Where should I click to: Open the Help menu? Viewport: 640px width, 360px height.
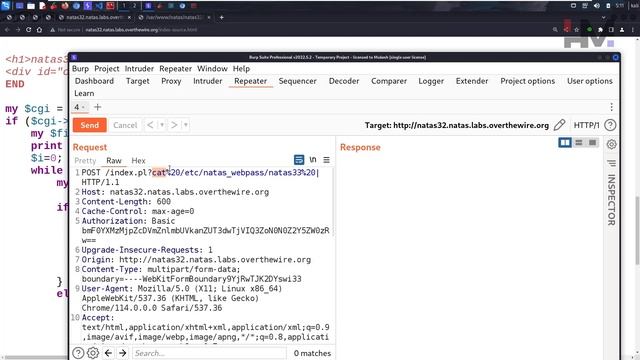[x=241, y=69]
